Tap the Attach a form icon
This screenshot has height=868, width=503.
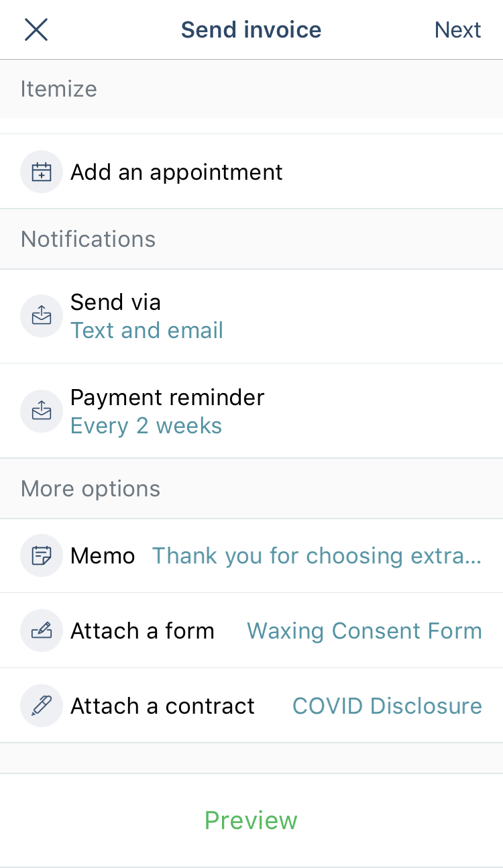[42, 631]
